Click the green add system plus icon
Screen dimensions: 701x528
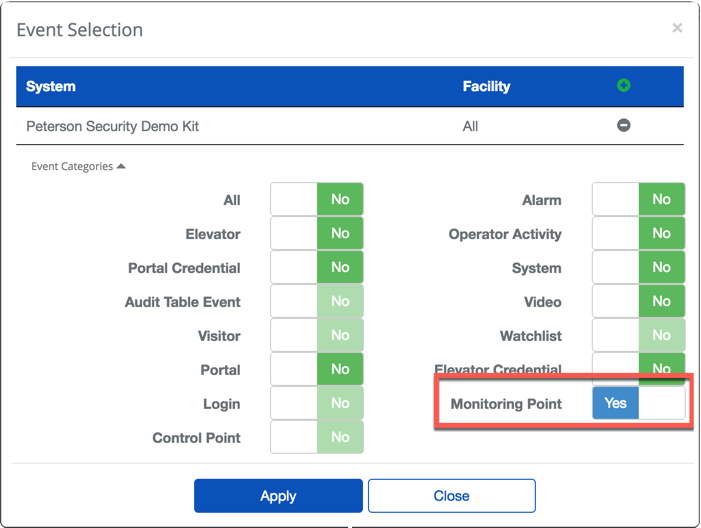pos(624,86)
